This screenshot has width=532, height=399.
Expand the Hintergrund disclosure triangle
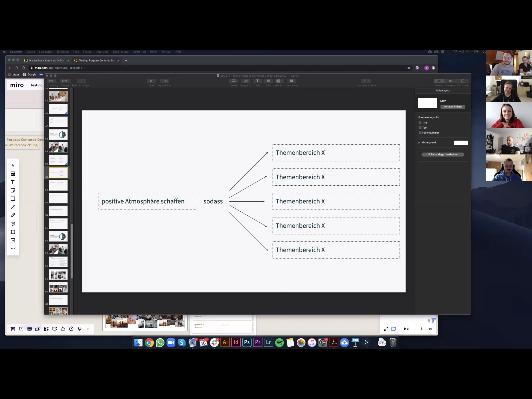419,143
